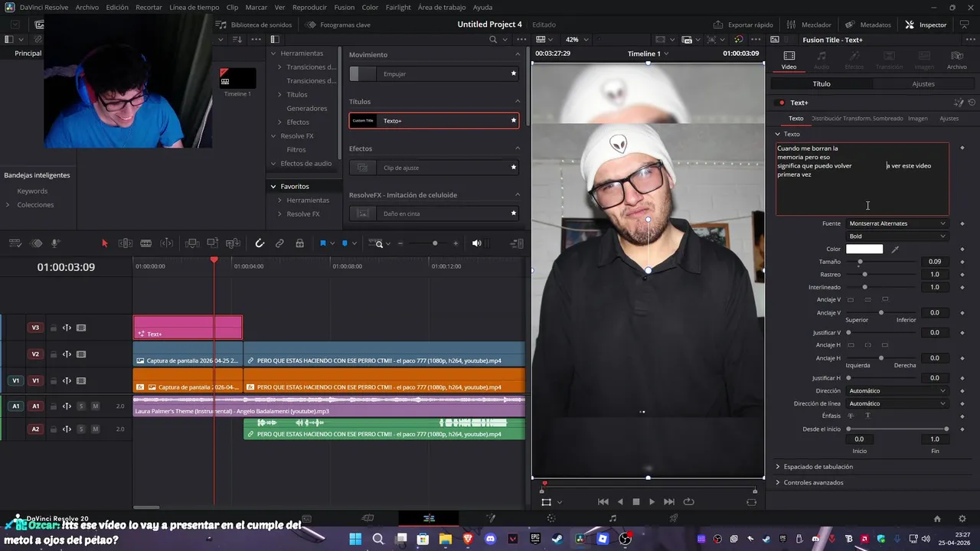Stop playback in the viewer

tap(635, 502)
